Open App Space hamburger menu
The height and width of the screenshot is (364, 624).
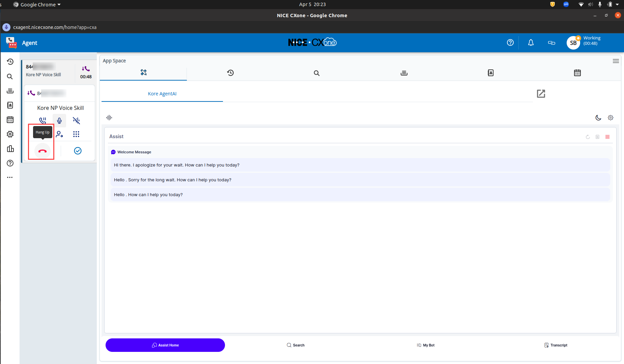click(616, 61)
